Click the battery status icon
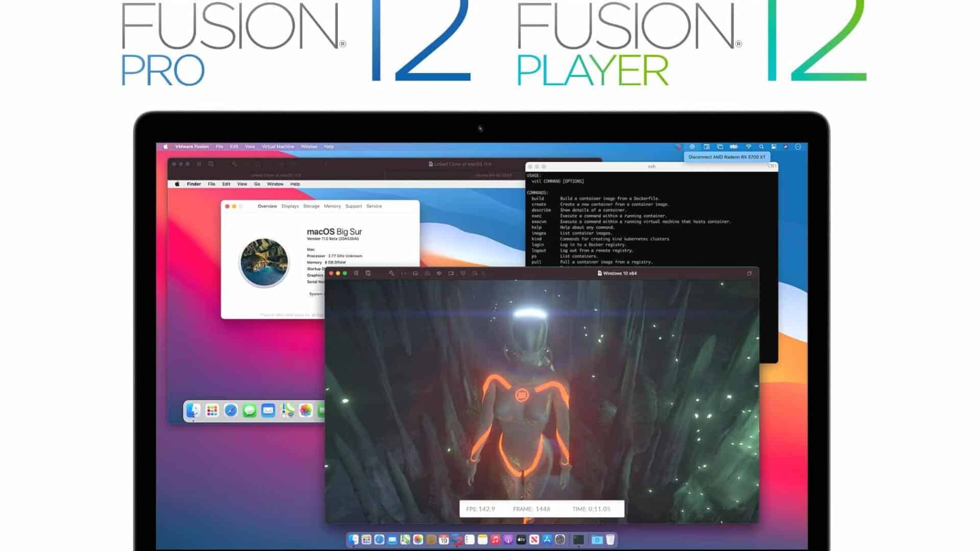Viewport: 980px width, 551px height. pos(733,146)
